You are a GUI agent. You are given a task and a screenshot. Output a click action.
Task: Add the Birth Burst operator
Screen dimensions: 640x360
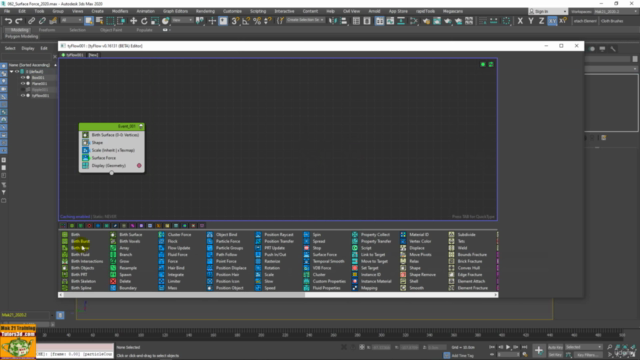click(76, 241)
